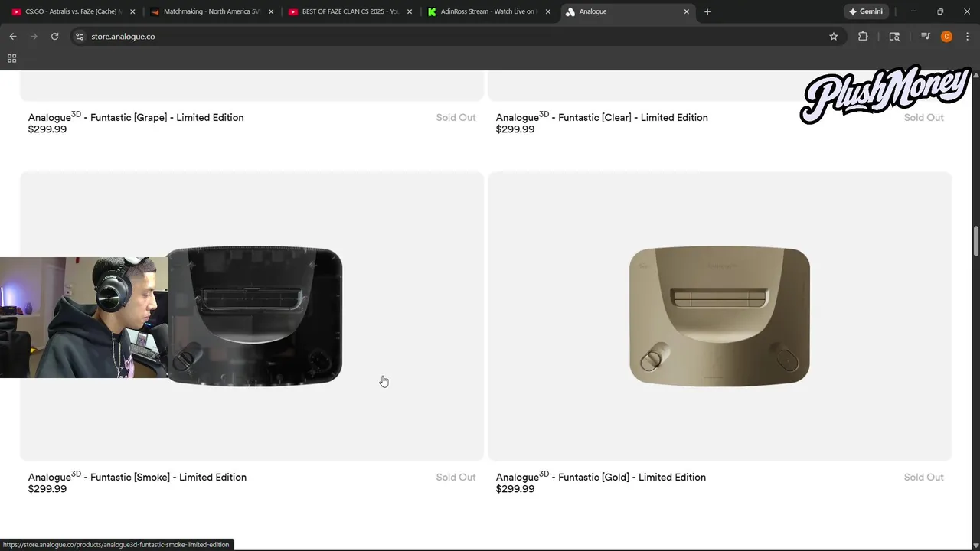The height and width of the screenshot is (551, 980).
Task: Click the $299.99 price under Smoke edition
Action: tap(47, 489)
